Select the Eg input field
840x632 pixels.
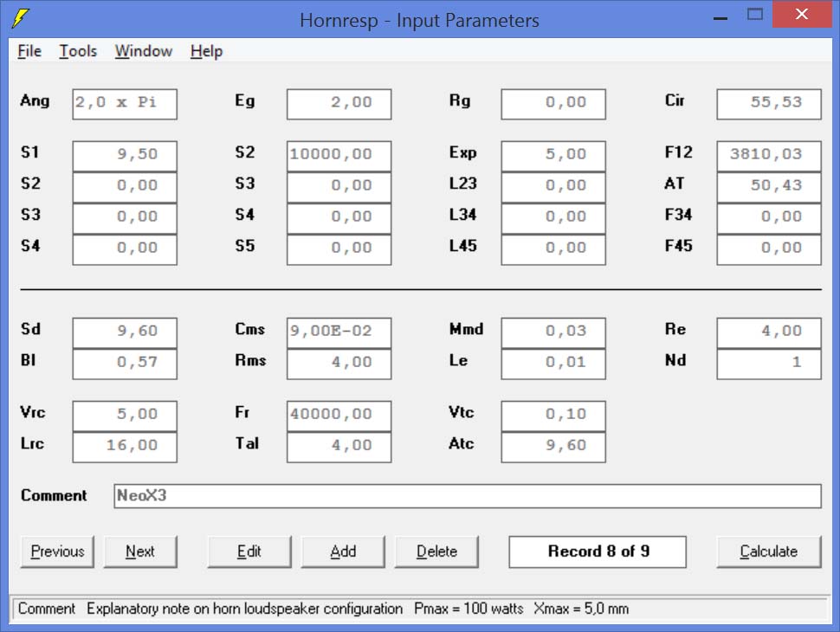tap(339, 104)
